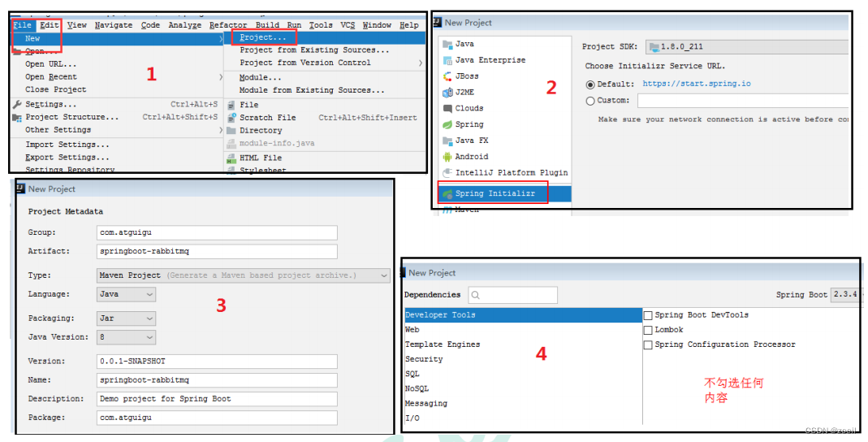Image resolution: width=868 pixels, height=442 pixels.
Task: Click the JBoss icon
Action: pos(447,76)
